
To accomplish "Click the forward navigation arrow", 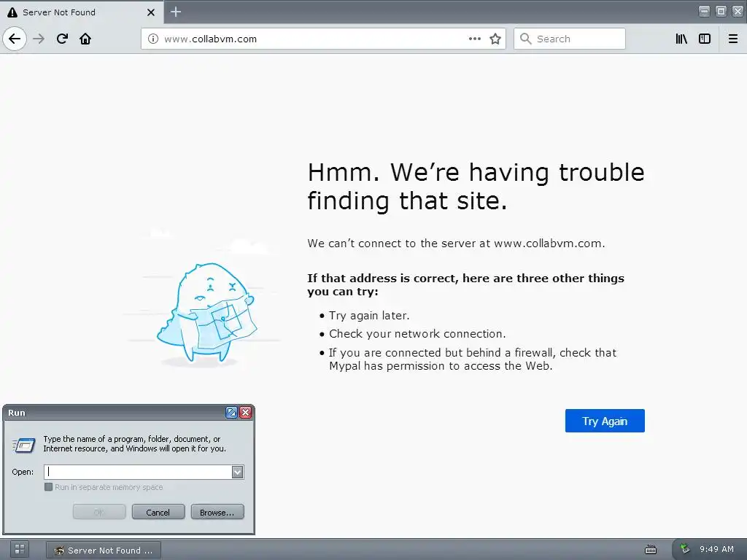I will click(39, 39).
